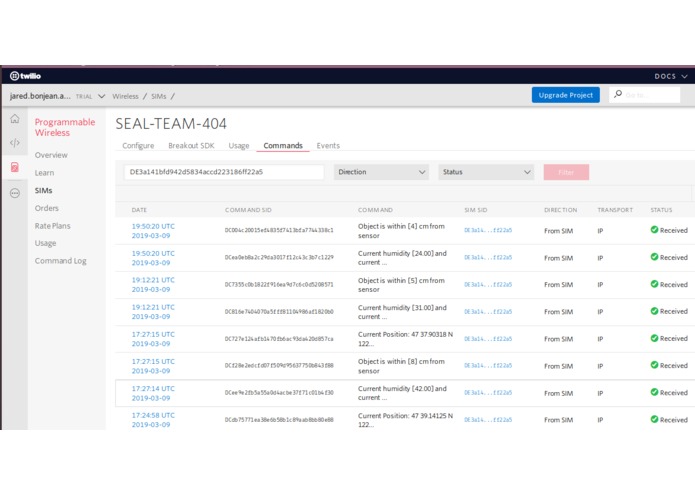Open sidebar Usage menu item
The width and height of the screenshot is (695, 494).
pyautogui.click(x=45, y=243)
